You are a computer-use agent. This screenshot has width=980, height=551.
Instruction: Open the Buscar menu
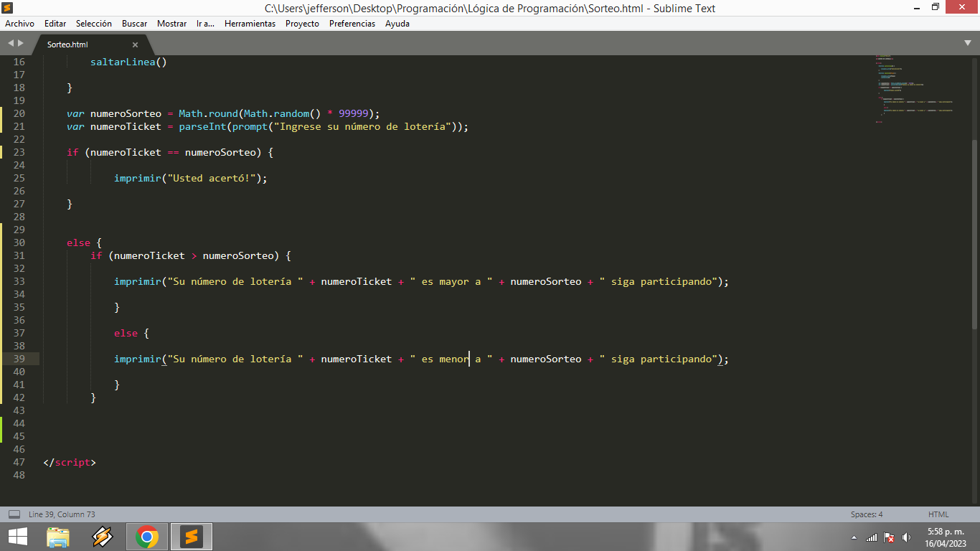pos(134,24)
